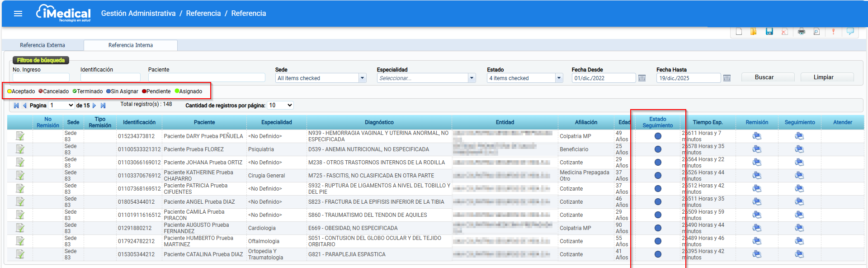This screenshot has width=868, height=268.
Task: Expand the Especialidad dropdown
Action: pos(472,78)
